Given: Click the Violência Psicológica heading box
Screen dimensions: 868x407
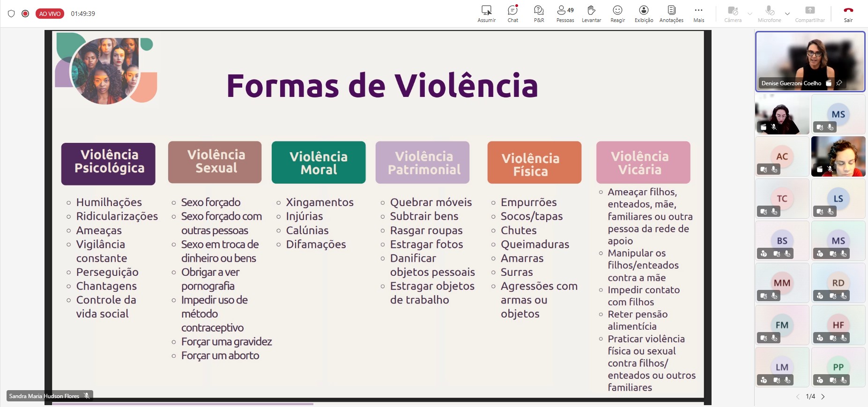Looking at the screenshot, I should click(108, 164).
